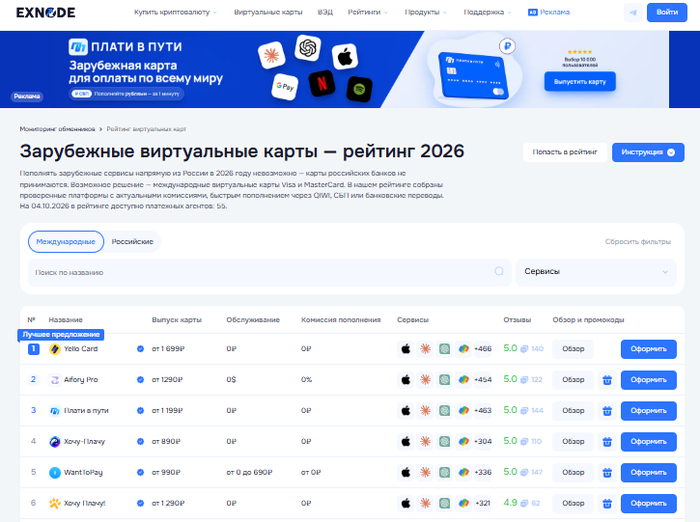Viewport: 700px width, 522px height.
Task: Click Попасть в рейтинг button
Action: 565,152
